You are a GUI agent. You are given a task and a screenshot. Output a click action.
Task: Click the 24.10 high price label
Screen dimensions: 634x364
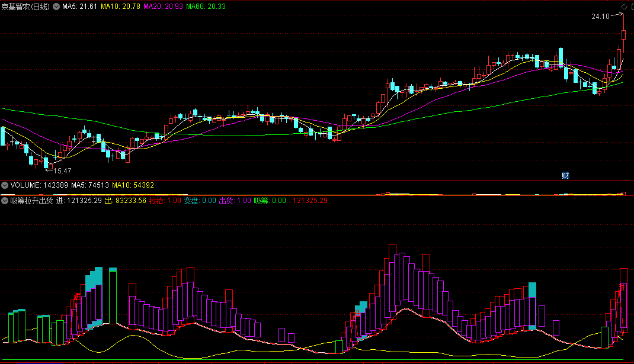(x=600, y=16)
